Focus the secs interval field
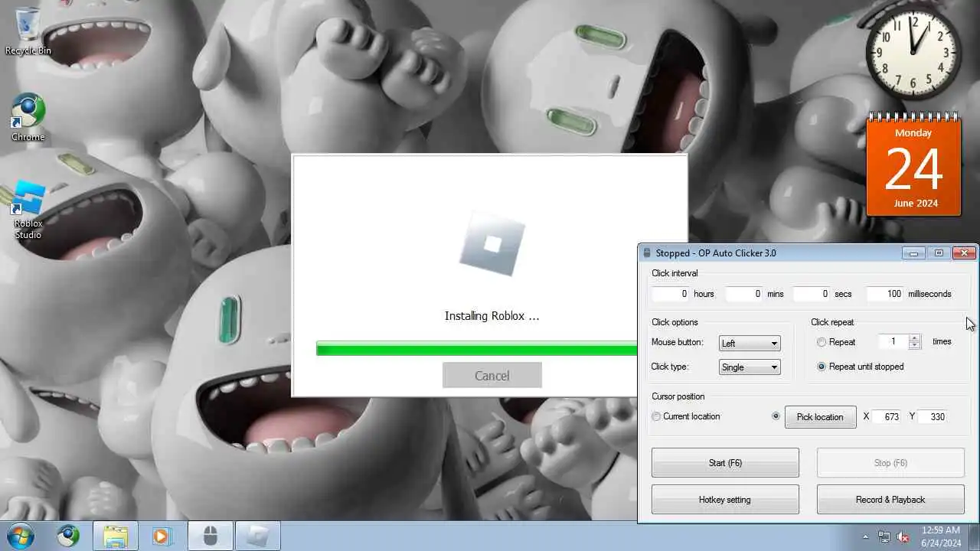 (x=811, y=294)
